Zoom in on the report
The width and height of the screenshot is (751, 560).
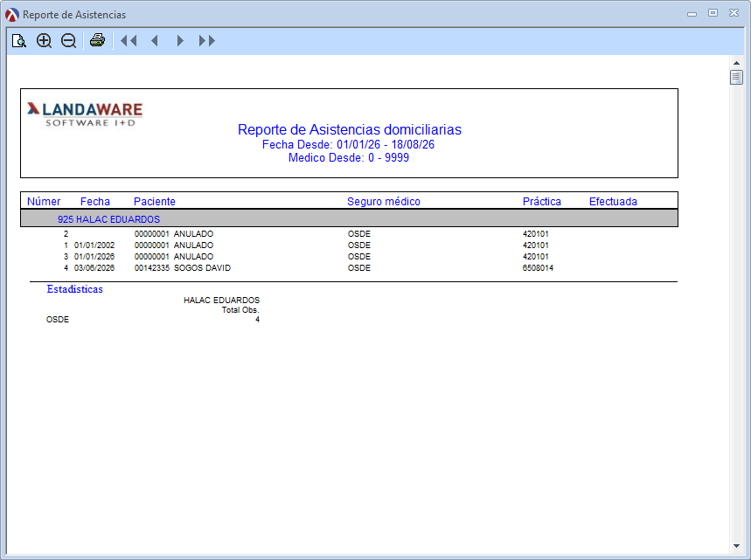click(x=44, y=41)
